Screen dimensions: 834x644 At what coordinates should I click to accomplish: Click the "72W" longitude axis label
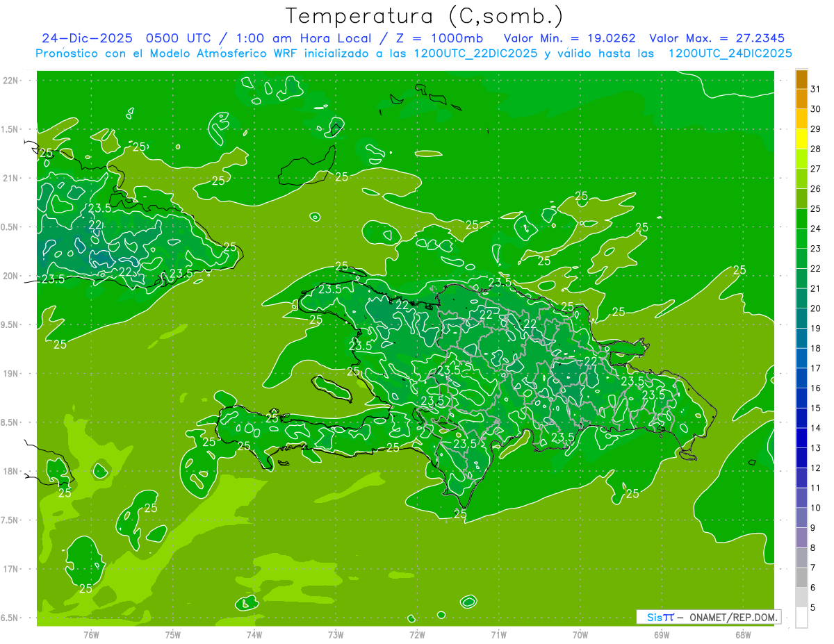click(417, 634)
